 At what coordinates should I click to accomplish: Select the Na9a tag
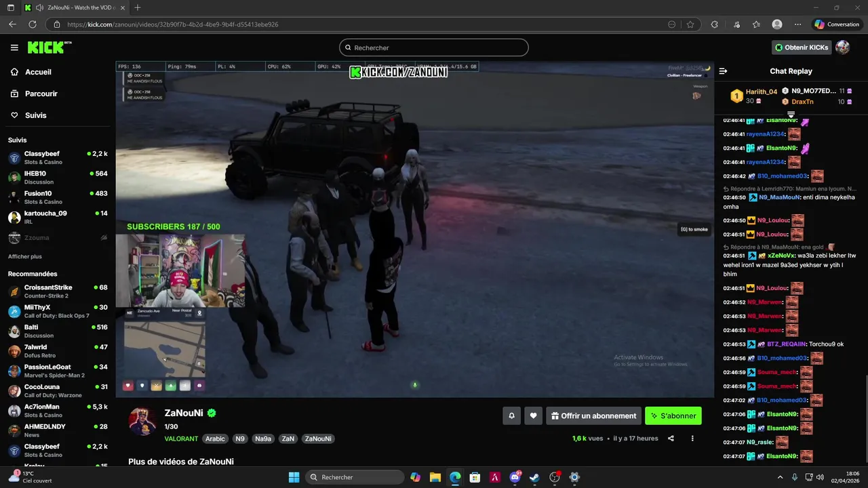pyautogui.click(x=263, y=439)
